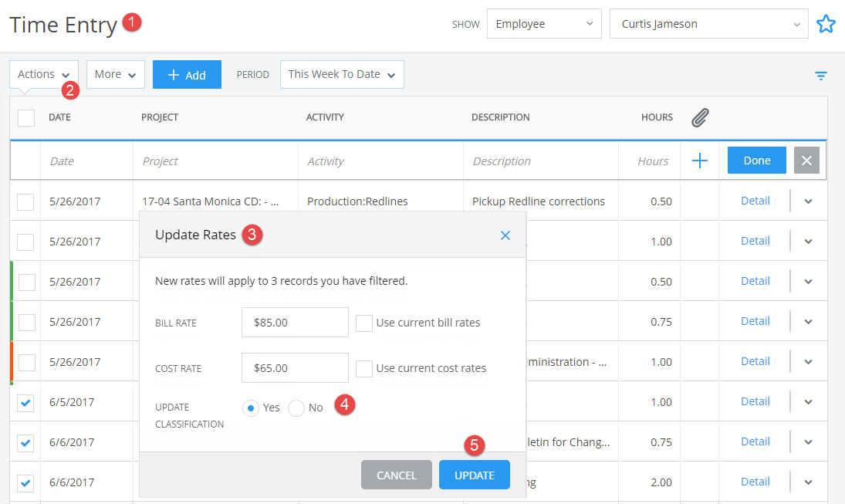Add a new time entry
Image resolution: width=845 pixels, height=504 pixels.
tap(187, 74)
